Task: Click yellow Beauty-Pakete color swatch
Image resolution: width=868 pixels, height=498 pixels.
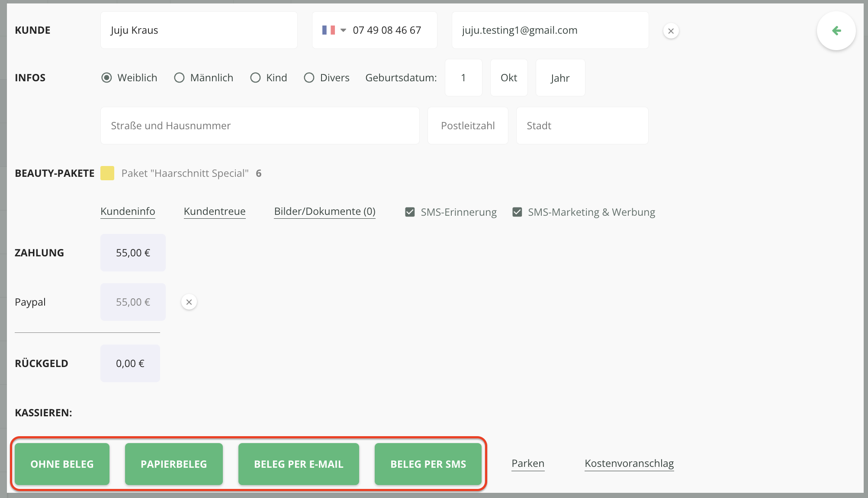Action: tap(107, 173)
